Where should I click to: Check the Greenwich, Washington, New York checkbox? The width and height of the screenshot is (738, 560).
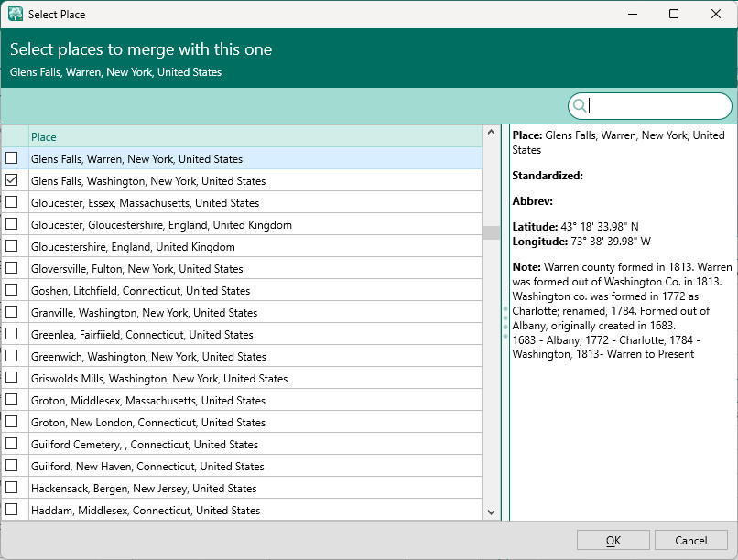(x=12, y=356)
